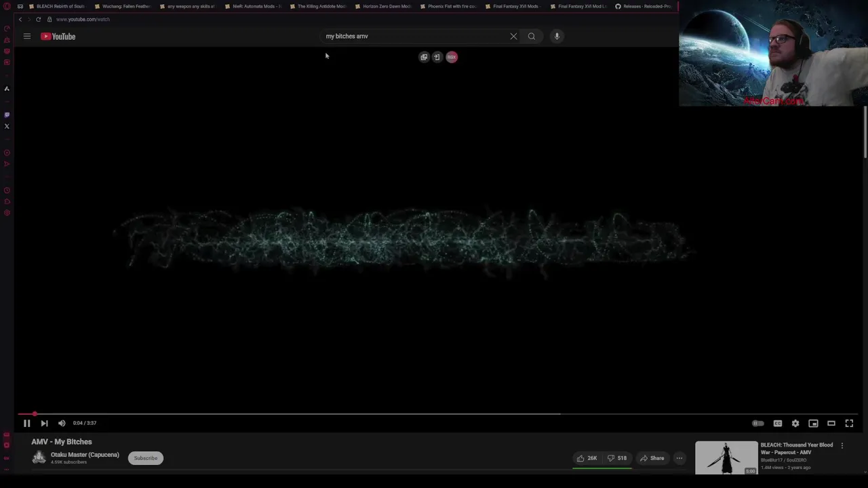Open the My Flow send arrow icon
Screen dimensions: 868x488
[7, 163]
